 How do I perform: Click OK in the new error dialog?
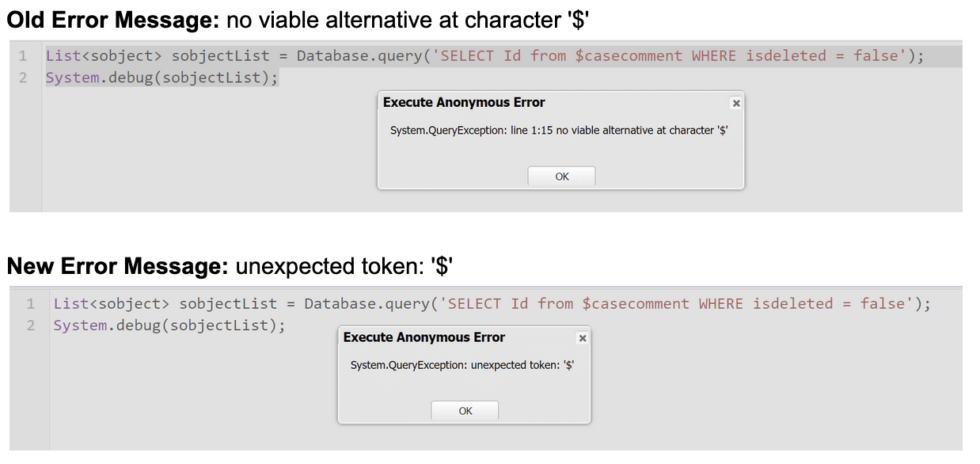[464, 410]
